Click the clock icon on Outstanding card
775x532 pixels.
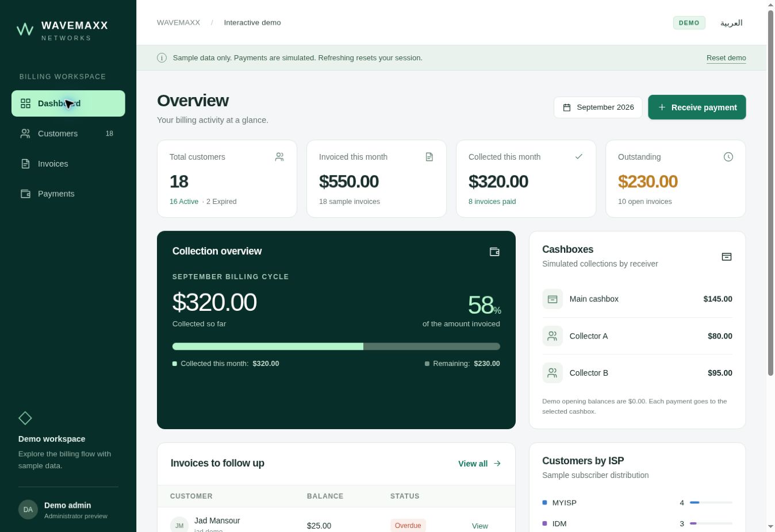tap(728, 157)
